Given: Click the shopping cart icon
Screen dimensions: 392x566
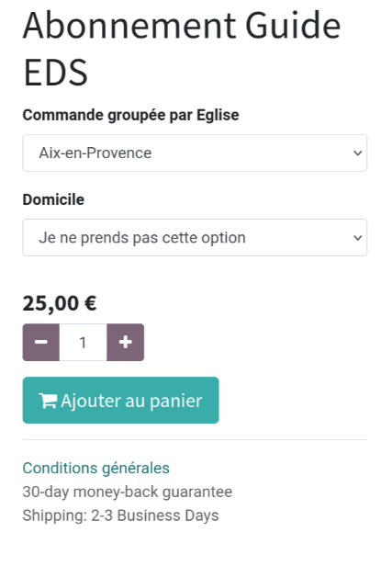Looking at the screenshot, I should pyautogui.click(x=48, y=401).
